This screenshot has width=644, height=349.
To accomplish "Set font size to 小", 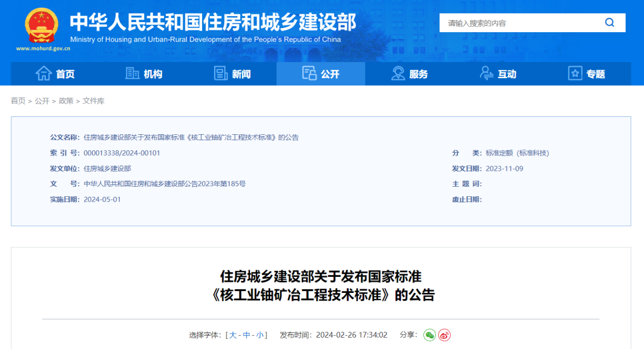I will tap(261, 335).
